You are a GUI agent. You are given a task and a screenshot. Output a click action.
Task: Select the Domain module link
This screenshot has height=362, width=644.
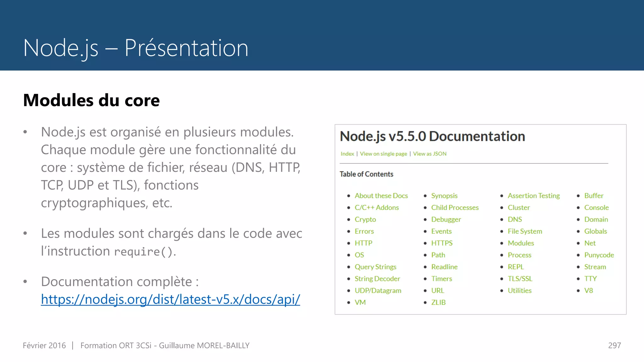596,219
